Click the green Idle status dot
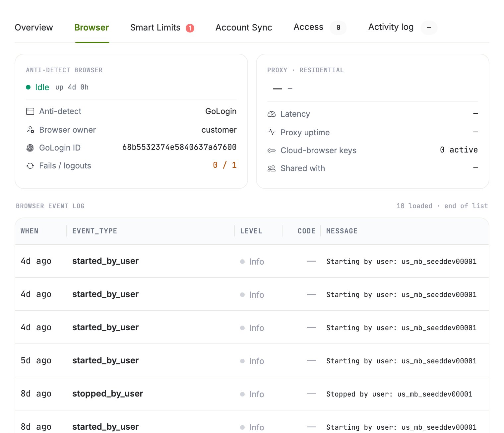The height and width of the screenshot is (433, 504). click(28, 87)
